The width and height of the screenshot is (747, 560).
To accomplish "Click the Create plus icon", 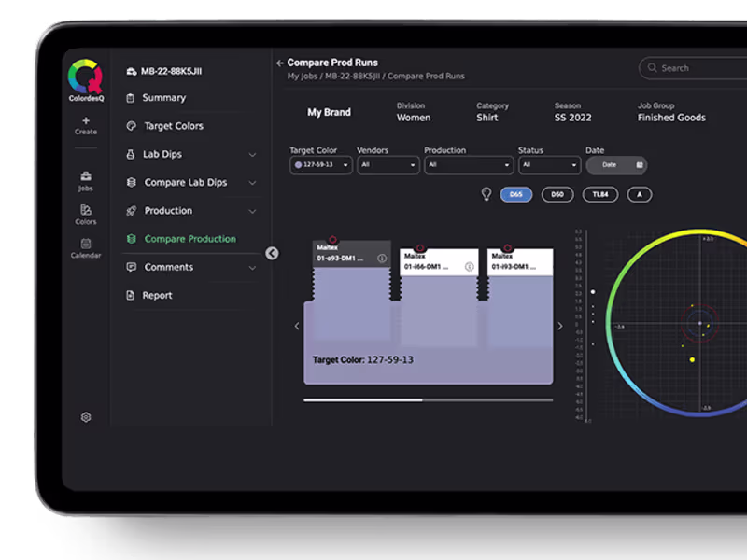I will [x=86, y=120].
